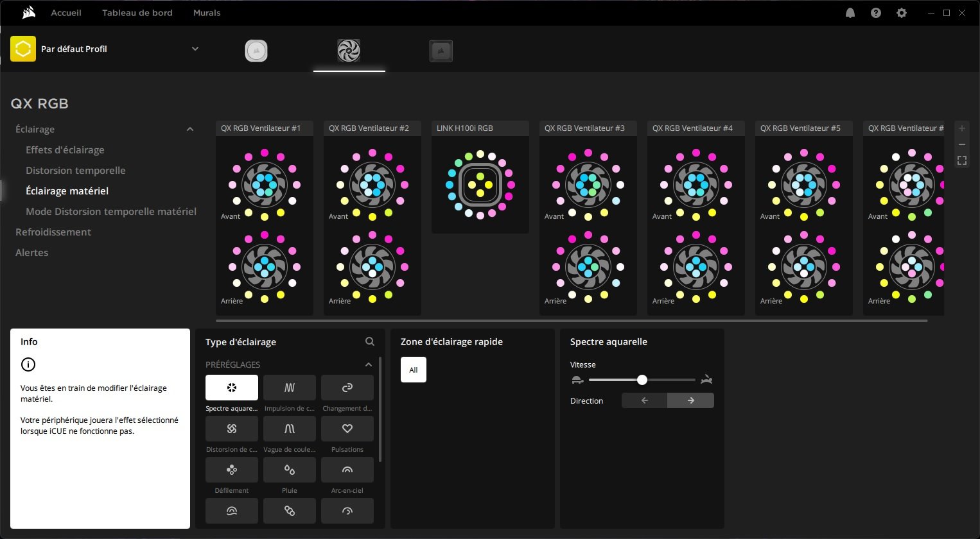This screenshot has height=539, width=980.
Task: Open the Alertes section
Action: click(x=32, y=252)
